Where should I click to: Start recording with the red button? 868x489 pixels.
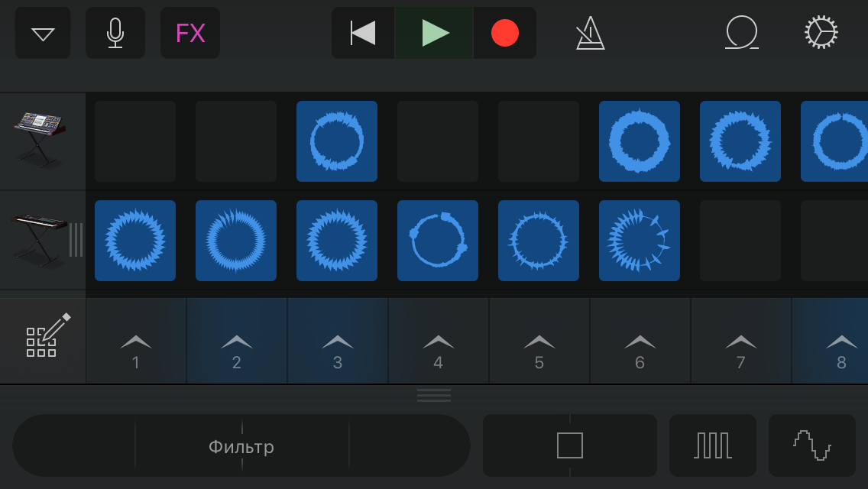point(504,34)
